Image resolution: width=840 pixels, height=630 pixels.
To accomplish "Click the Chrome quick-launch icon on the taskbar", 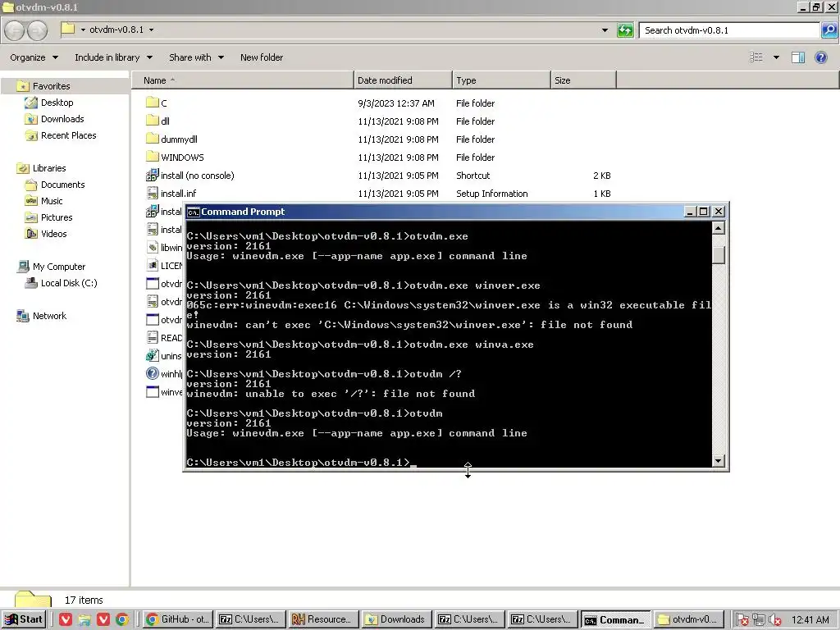I will 122,619.
